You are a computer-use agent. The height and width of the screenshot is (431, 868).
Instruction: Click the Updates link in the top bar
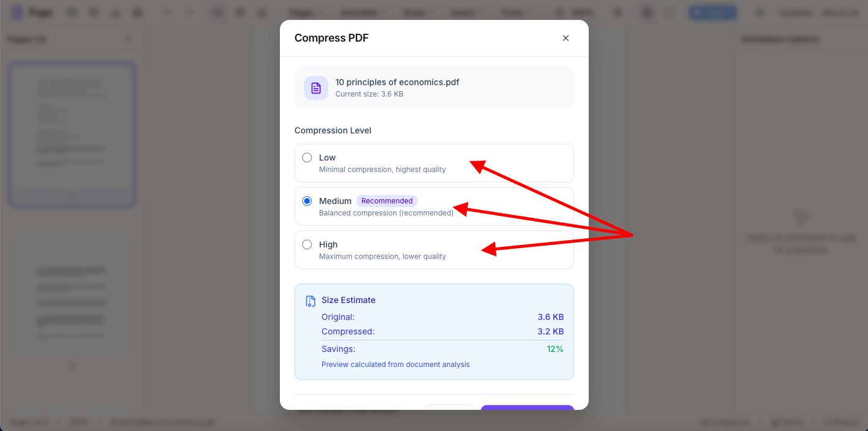tap(794, 13)
